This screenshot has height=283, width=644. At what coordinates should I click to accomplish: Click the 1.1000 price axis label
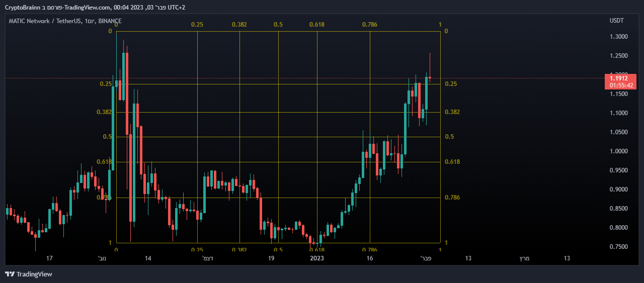(618, 113)
